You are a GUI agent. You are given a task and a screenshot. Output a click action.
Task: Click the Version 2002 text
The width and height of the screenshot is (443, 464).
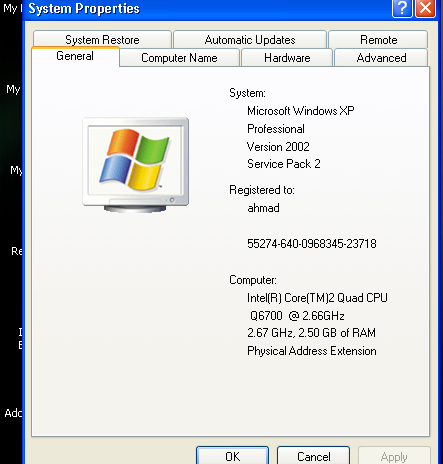pos(278,147)
